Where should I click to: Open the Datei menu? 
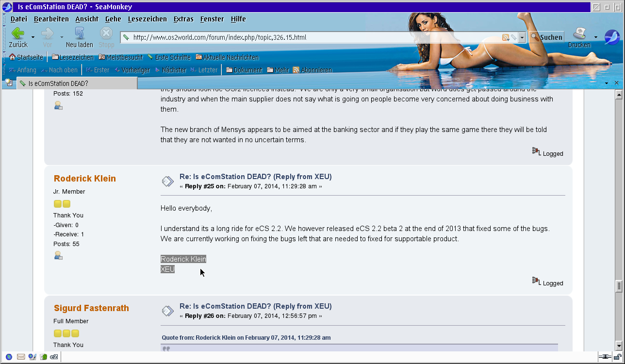19,19
